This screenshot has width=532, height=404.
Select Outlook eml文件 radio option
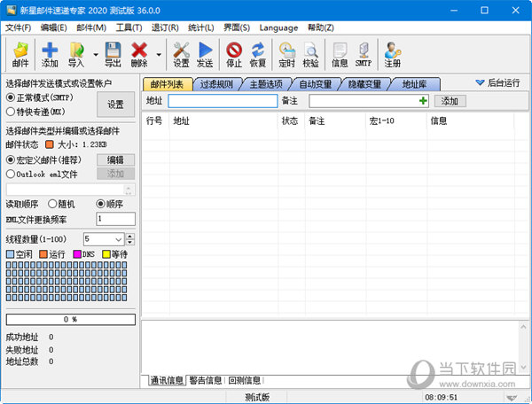point(11,174)
